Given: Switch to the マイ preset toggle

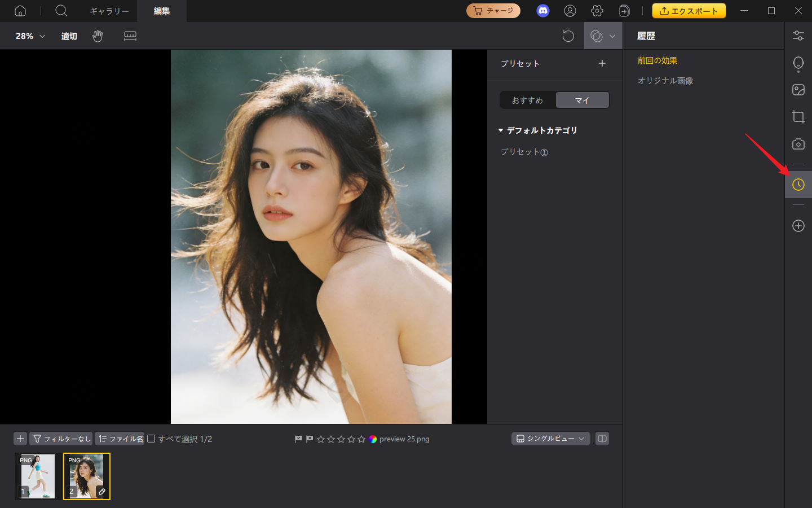Looking at the screenshot, I should tap(582, 100).
